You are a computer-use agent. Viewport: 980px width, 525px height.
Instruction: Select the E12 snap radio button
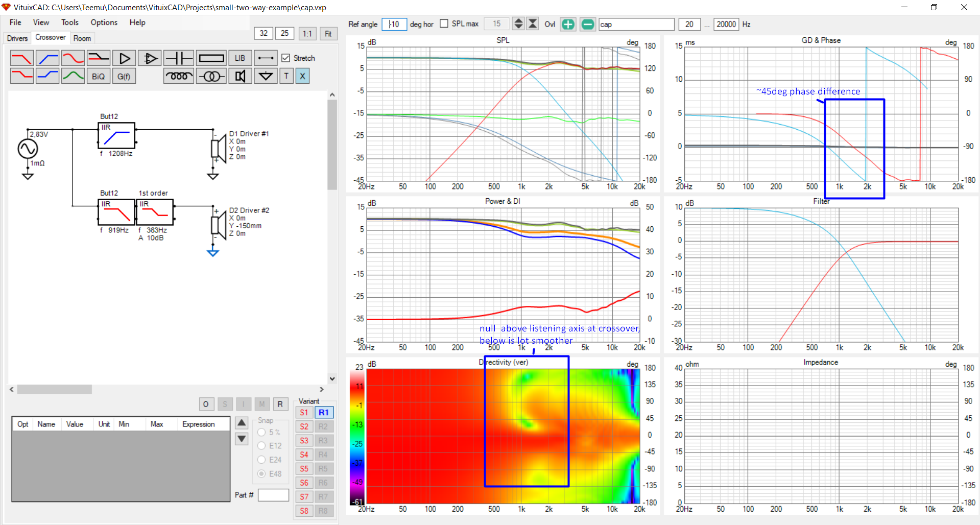(261, 446)
